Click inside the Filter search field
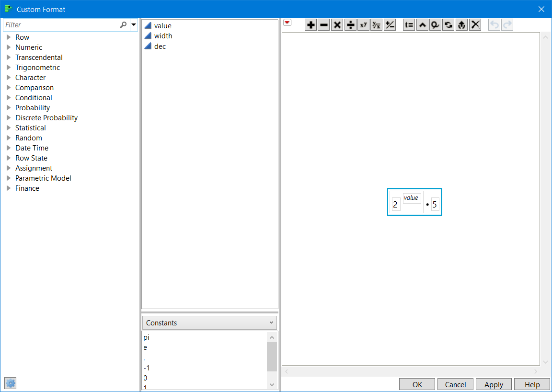 point(57,24)
